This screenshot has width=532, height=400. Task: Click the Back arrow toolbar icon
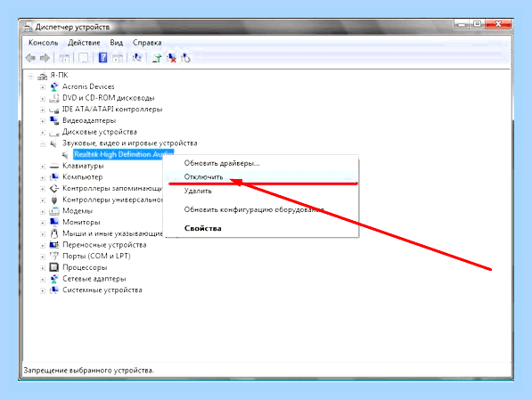click(x=30, y=58)
